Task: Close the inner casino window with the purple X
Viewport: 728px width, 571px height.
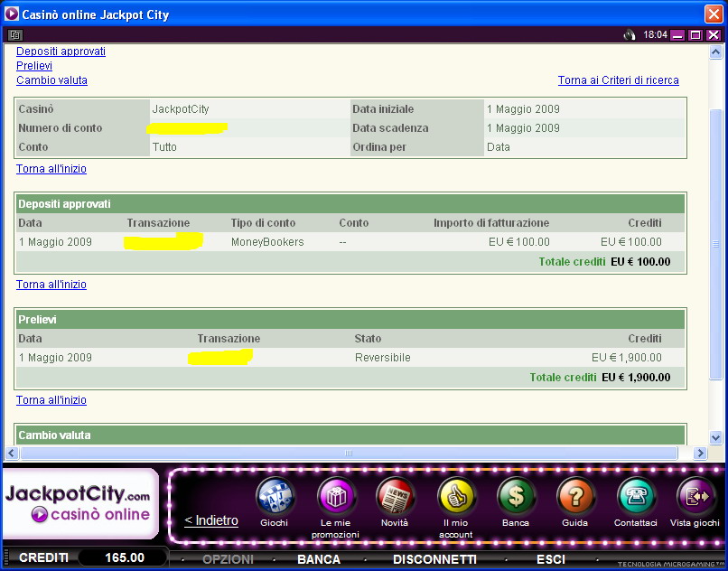Action: (714, 35)
